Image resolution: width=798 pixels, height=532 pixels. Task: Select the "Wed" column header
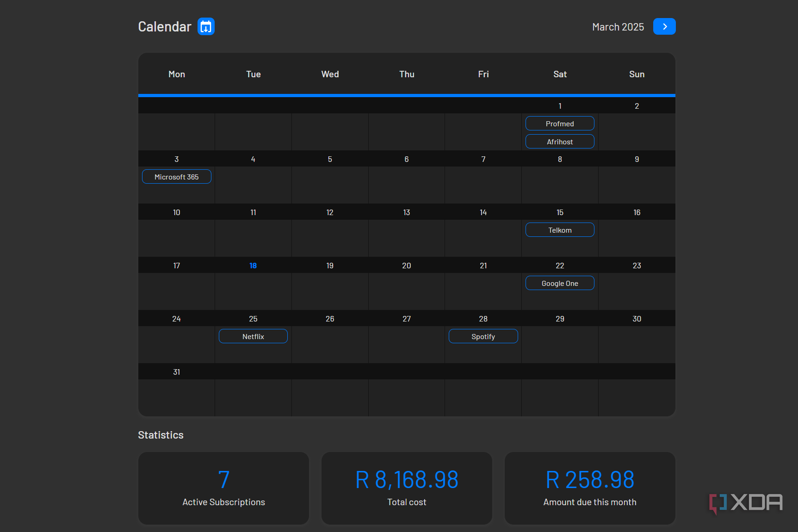(x=330, y=74)
